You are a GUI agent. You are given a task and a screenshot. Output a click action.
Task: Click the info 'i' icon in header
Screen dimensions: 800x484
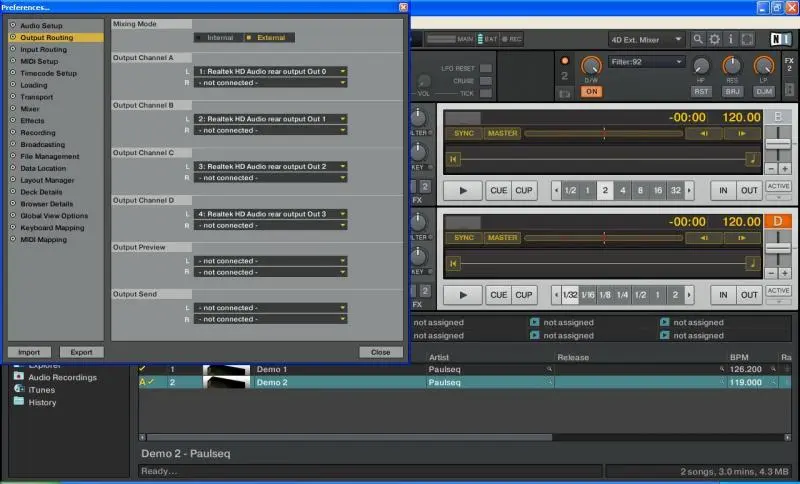pyautogui.click(x=732, y=39)
